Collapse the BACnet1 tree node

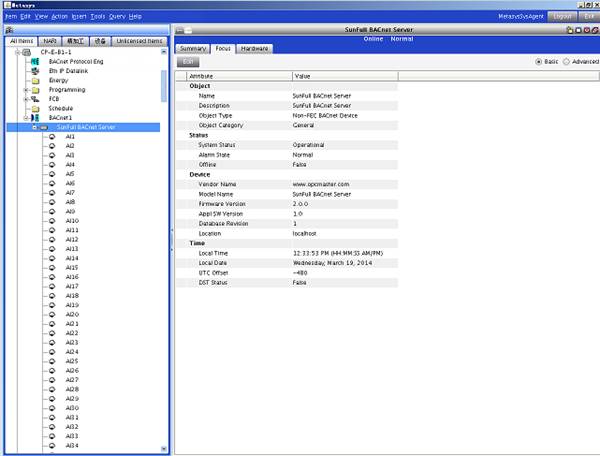click(25, 118)
